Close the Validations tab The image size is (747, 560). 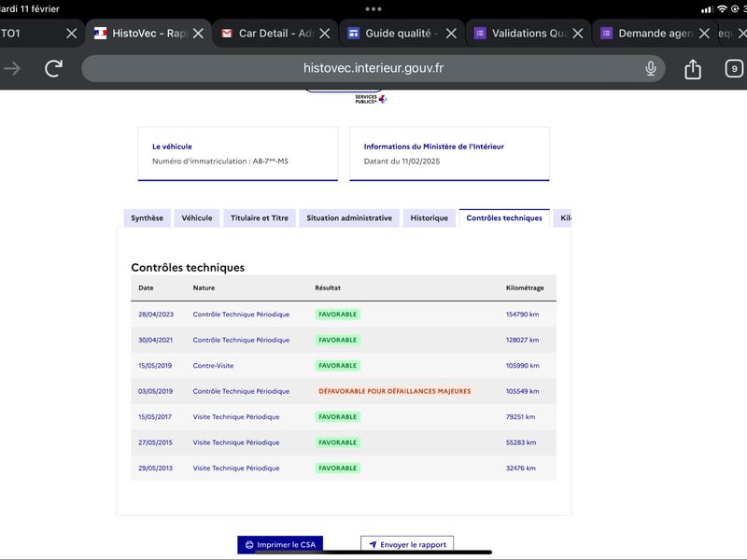(578, 34)
